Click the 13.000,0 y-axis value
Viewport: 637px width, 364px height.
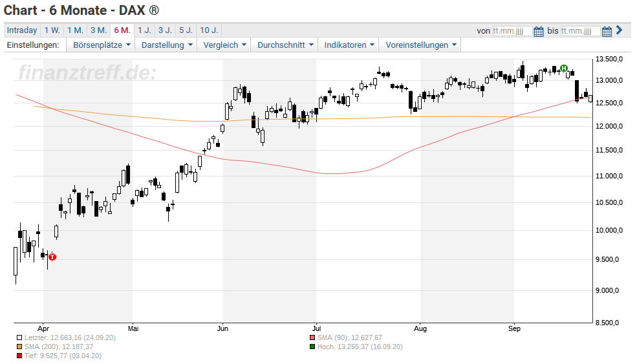(x=609, y=80)
